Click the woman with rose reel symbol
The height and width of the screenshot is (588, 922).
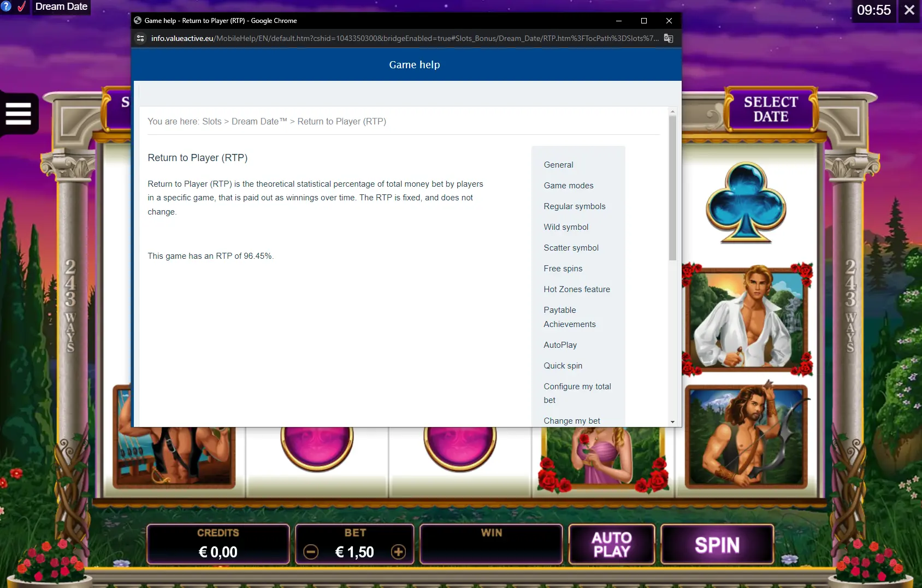coord(604,459)
